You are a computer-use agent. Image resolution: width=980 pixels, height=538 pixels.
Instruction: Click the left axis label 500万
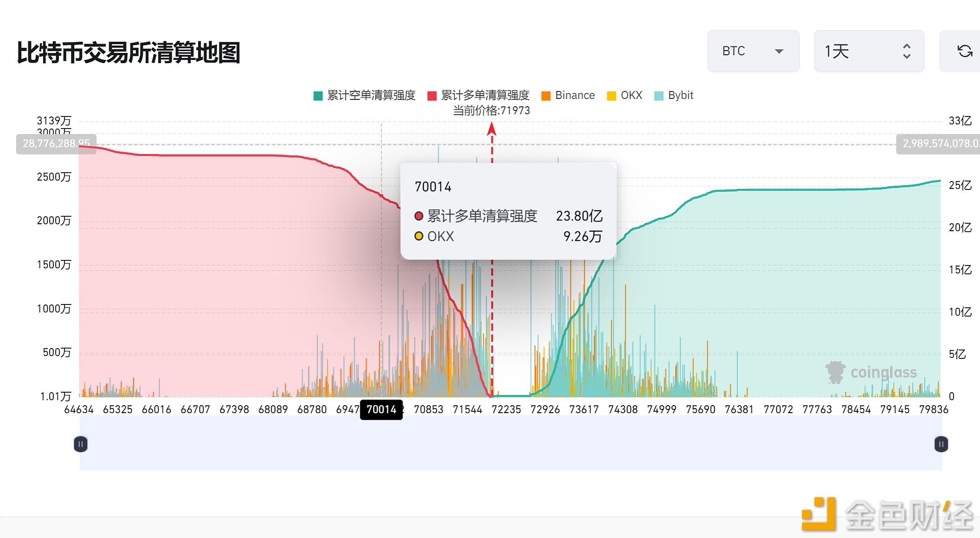57,352
